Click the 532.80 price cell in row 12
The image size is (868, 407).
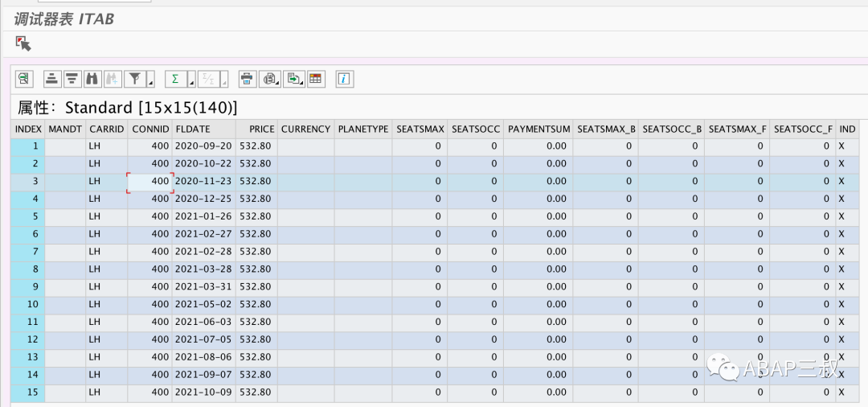pos(256,339)
